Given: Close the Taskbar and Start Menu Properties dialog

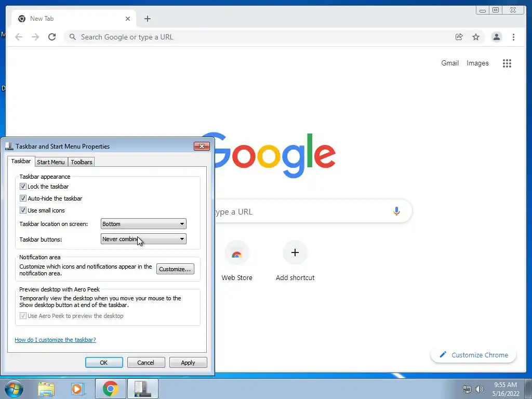Looking at the screenshot, I should pyautogui.click(x=202, y=146).
